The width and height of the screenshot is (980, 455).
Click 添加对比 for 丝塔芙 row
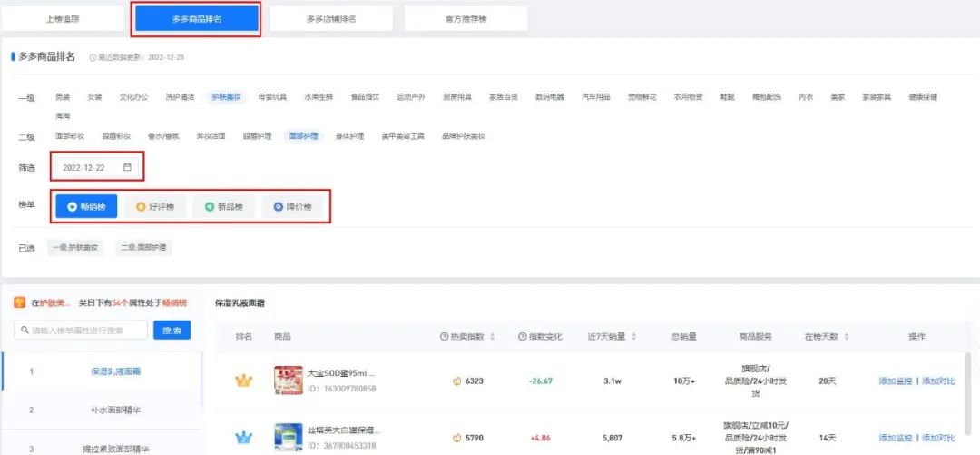pyautogui.click(x=939, y=438)
